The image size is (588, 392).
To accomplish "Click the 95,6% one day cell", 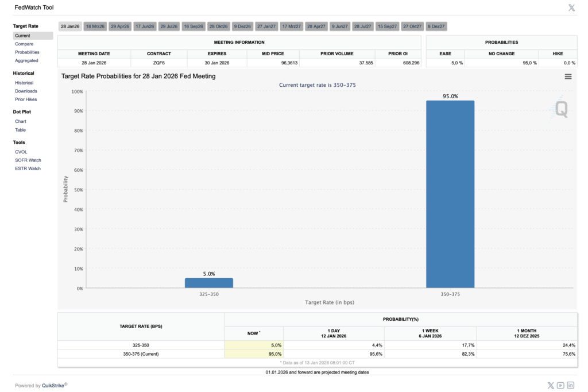I will (x=334, y=353).
